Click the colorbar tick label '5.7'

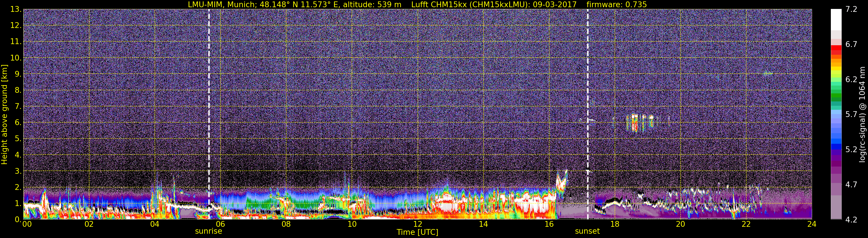click(x=851, y=115)
